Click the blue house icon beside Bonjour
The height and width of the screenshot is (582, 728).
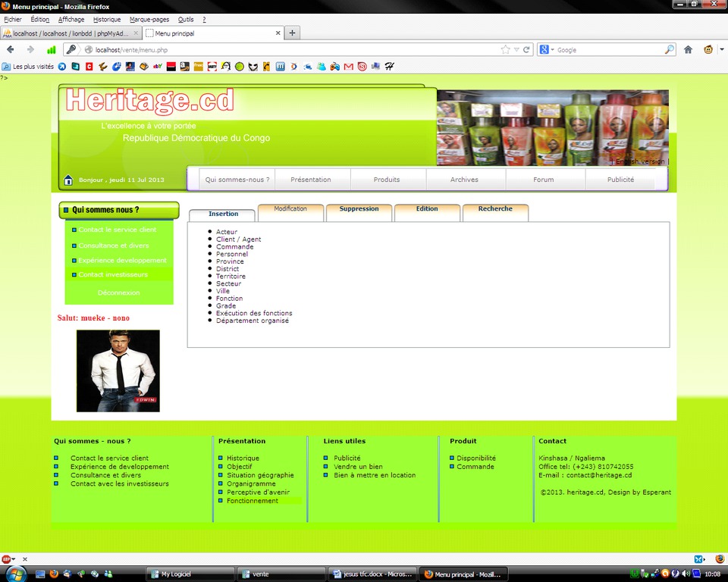[68, 180]
